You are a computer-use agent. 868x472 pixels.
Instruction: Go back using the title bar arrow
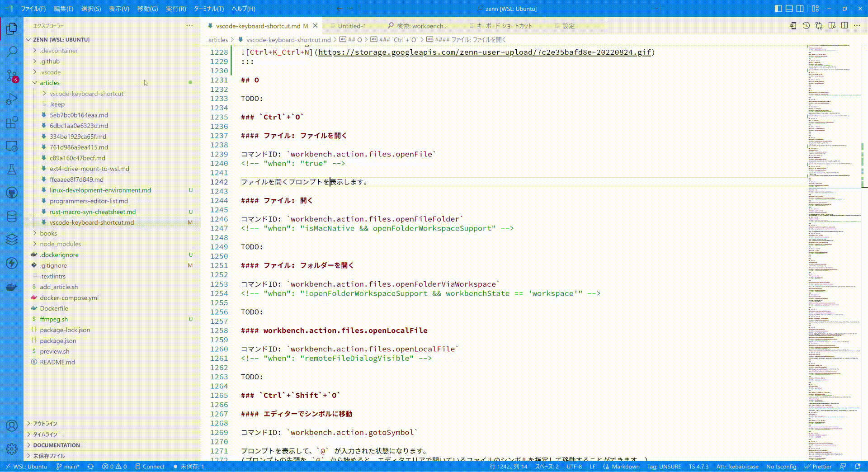point(340,9)
